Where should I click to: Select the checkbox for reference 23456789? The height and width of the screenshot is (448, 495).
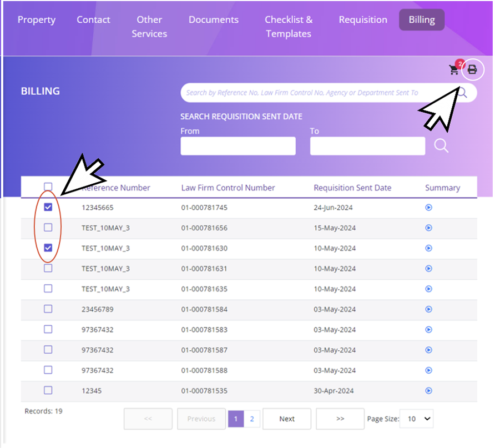[x=48, y=309]
